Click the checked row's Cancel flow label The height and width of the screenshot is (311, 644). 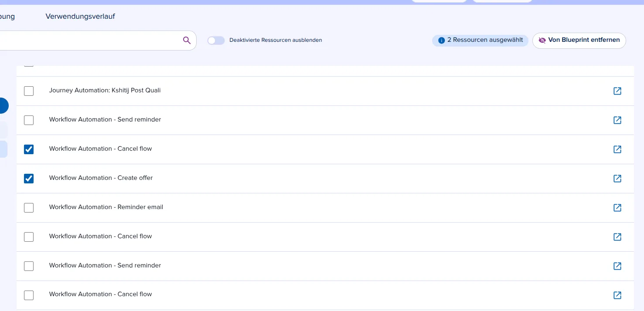[x=100, y=149]
